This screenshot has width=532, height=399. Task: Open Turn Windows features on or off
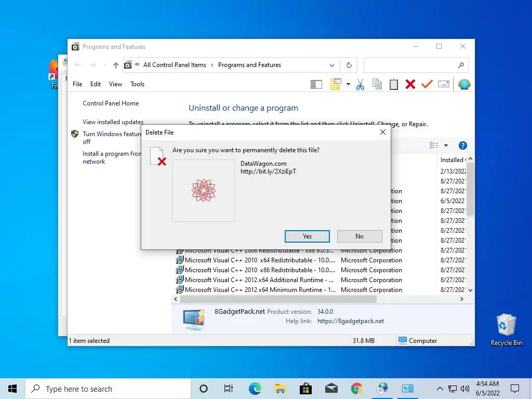tap(112, 138)
